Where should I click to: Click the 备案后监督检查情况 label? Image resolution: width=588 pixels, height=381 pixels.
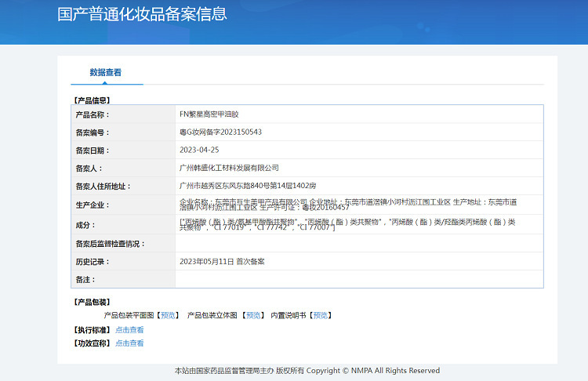[x=111, y=244]
